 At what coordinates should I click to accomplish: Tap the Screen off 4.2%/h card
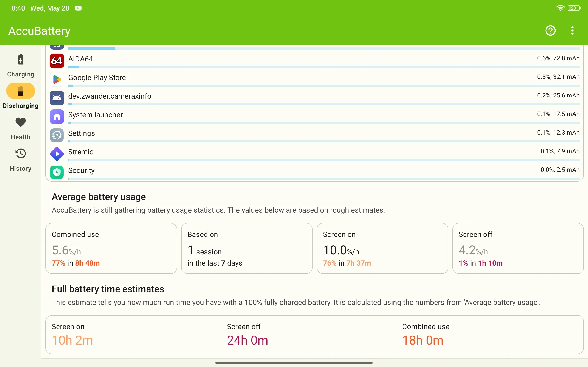[518, 248]
